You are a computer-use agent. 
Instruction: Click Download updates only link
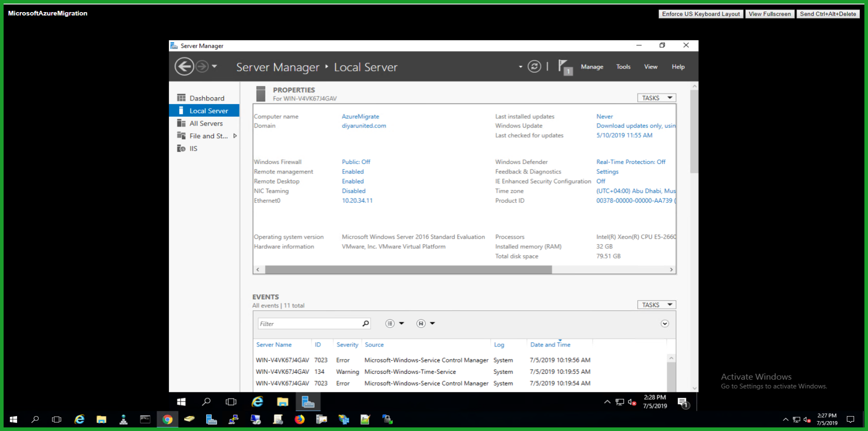click(636, 126)
